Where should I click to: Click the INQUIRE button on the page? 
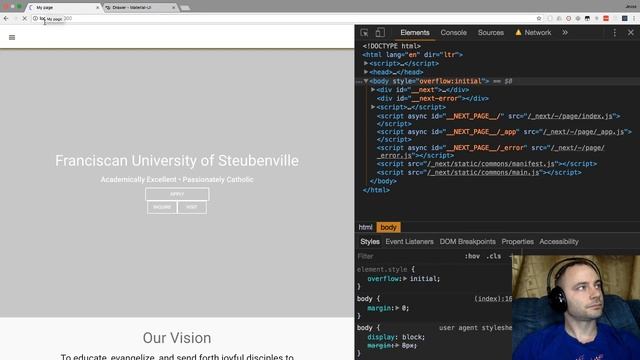click(162, 207)
